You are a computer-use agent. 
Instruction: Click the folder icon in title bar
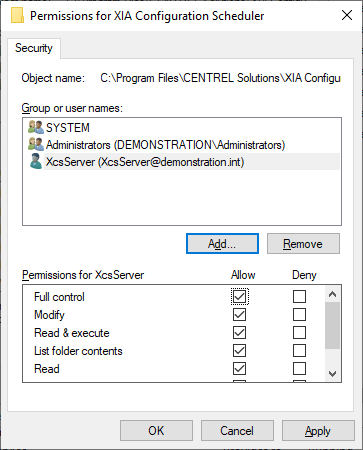click(17, 16)
